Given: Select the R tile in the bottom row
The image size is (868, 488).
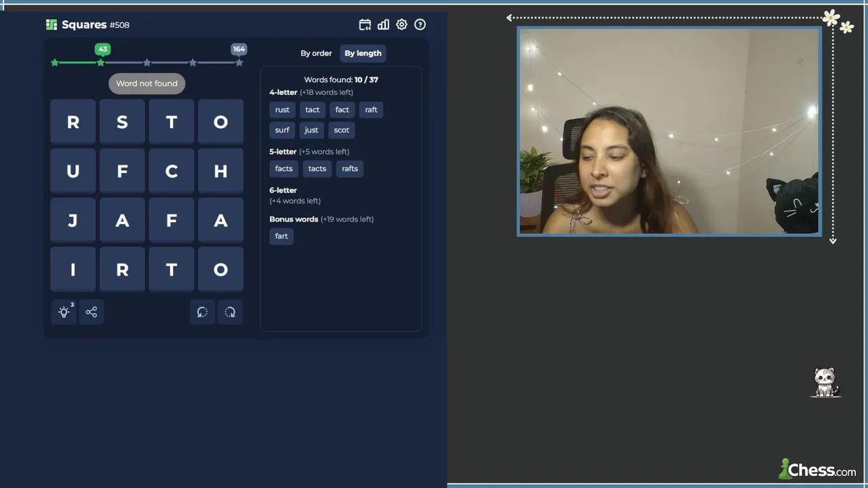Looking at the screenshot, I should tap(122, 269).
